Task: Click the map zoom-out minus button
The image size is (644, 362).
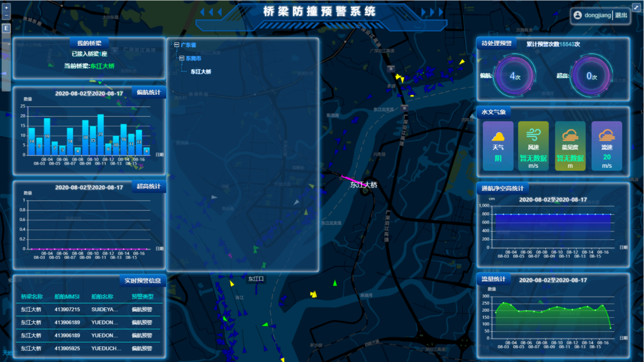Action: point(6,15)
